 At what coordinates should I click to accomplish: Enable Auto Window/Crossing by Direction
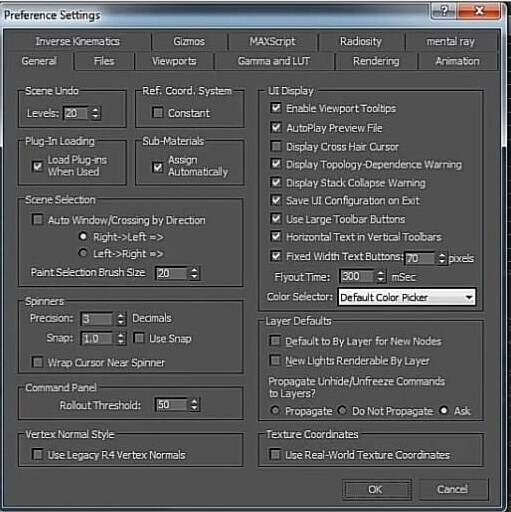click(x=37, y=219)
